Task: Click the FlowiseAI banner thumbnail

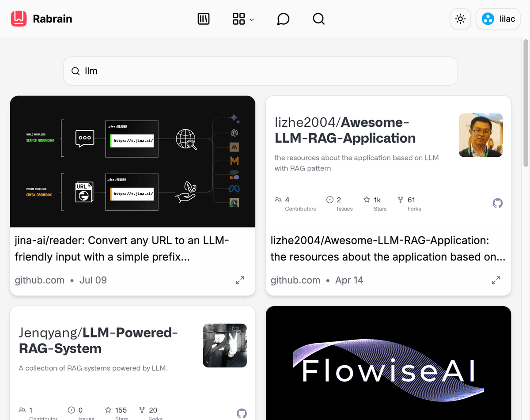Action: pos(388,363)
